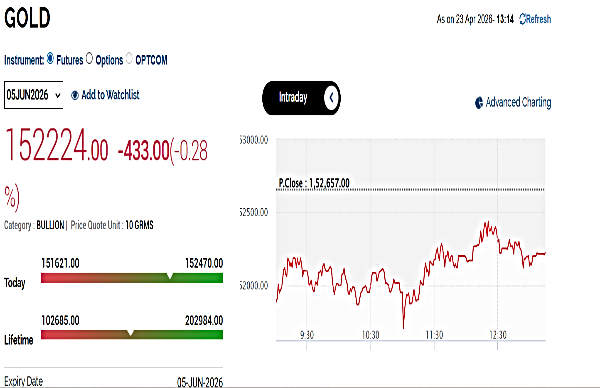Screen dimensions: 600x388
Task: Click lifetime high value 202984.00
Action: [204, 320]
